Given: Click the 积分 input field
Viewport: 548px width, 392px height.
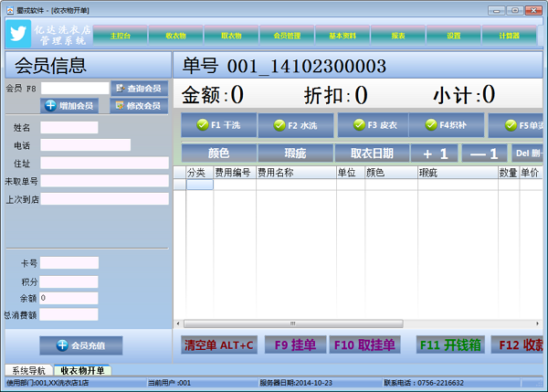Looking at the screenshot, I should tap(68, 281).
